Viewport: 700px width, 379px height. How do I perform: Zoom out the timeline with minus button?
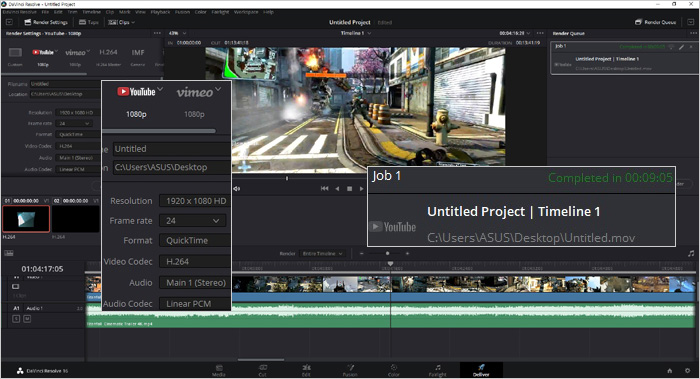tap(362, 254)
